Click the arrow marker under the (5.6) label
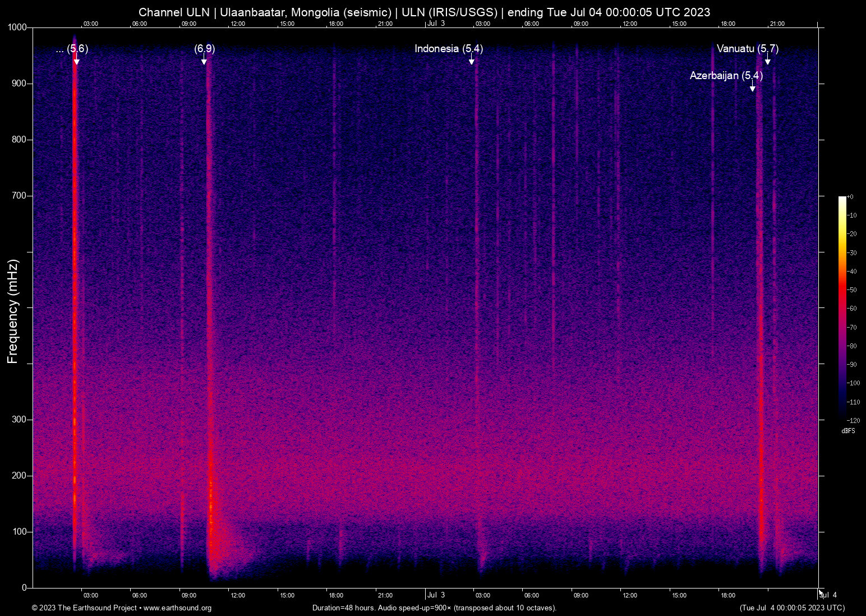This screenshot has width=866, height=616. [76, 61]
